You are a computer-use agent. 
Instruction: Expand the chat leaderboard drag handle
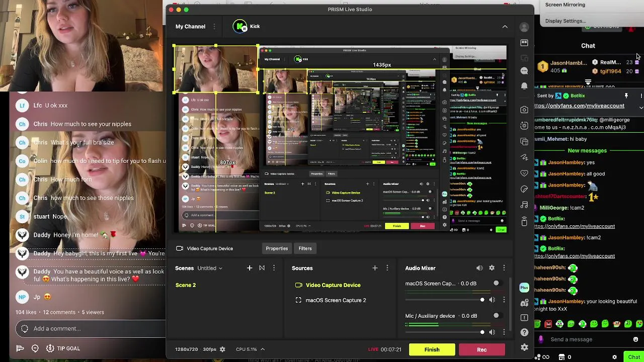588,82
